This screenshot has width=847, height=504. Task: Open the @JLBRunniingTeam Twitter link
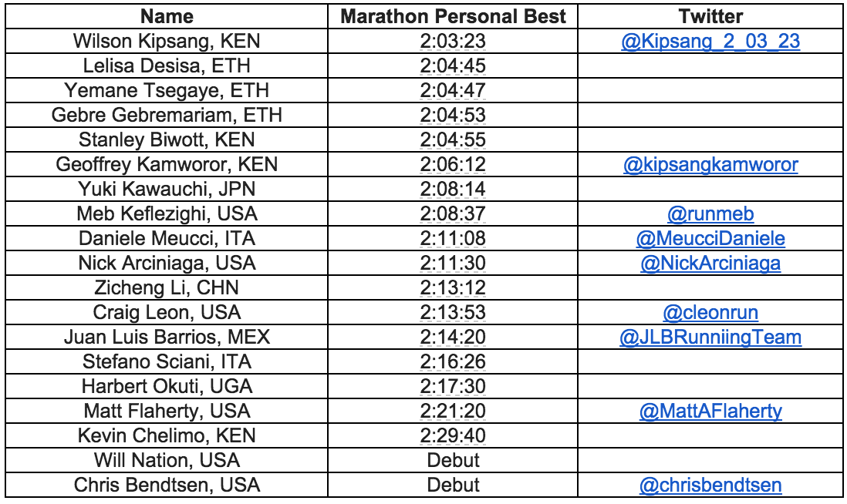(710, 338)
